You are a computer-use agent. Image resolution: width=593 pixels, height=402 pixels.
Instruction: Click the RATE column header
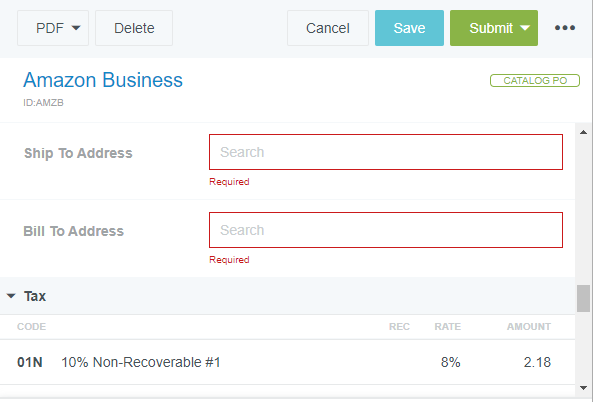tap(447, 327)
